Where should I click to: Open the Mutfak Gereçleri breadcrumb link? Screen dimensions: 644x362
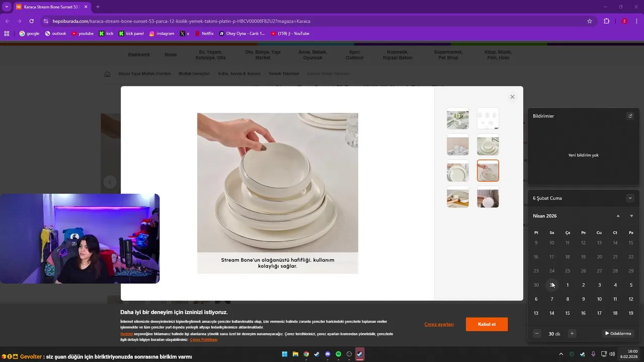click(194, 74)
